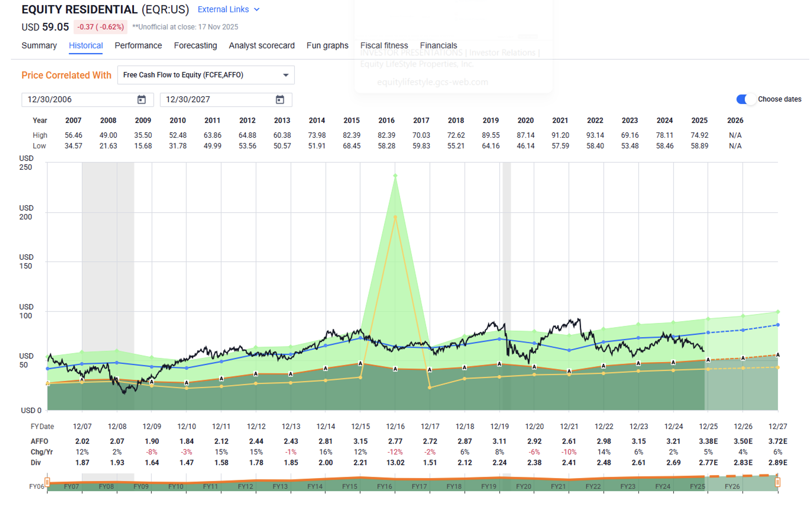Grab the left timeline range handle
This screenshot has width=812, height=506.
pos(47,482)
